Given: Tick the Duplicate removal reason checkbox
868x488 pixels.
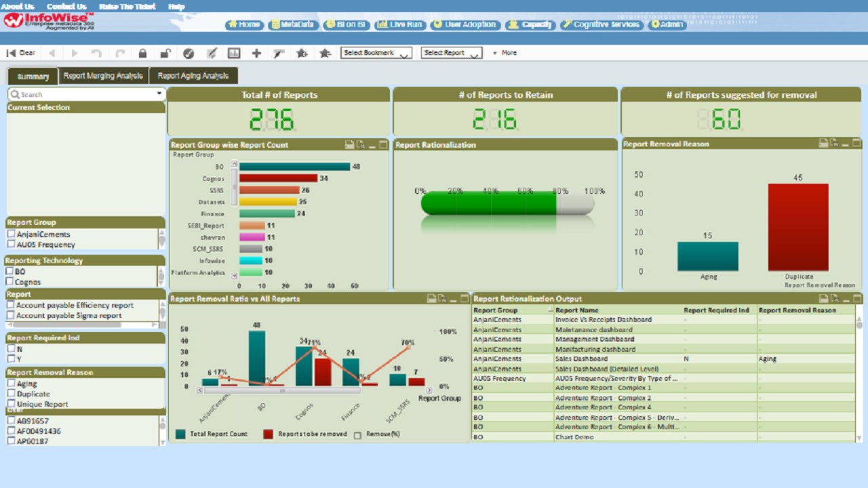Looking at the screenshot, I should pyautogui.click(x=12, y=394).
